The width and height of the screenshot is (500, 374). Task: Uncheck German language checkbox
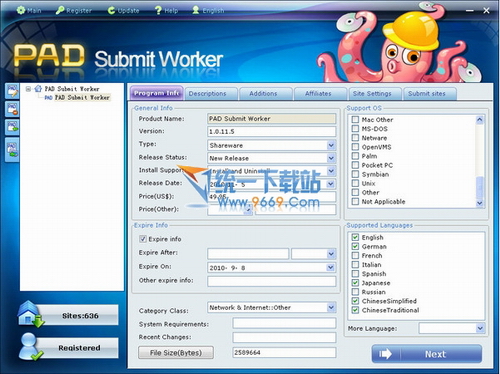pyautogui.click(x=355, y=246)
